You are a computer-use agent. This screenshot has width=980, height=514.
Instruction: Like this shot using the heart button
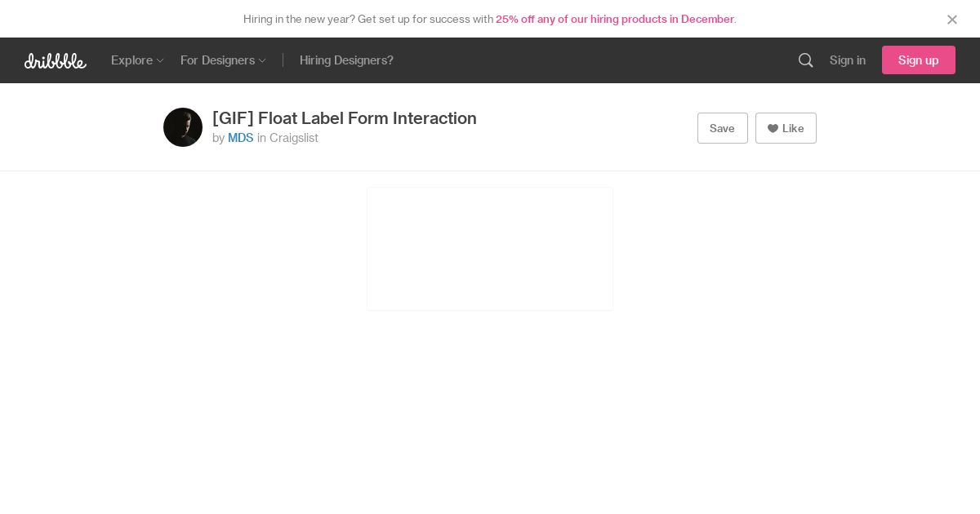click(786, 128)
